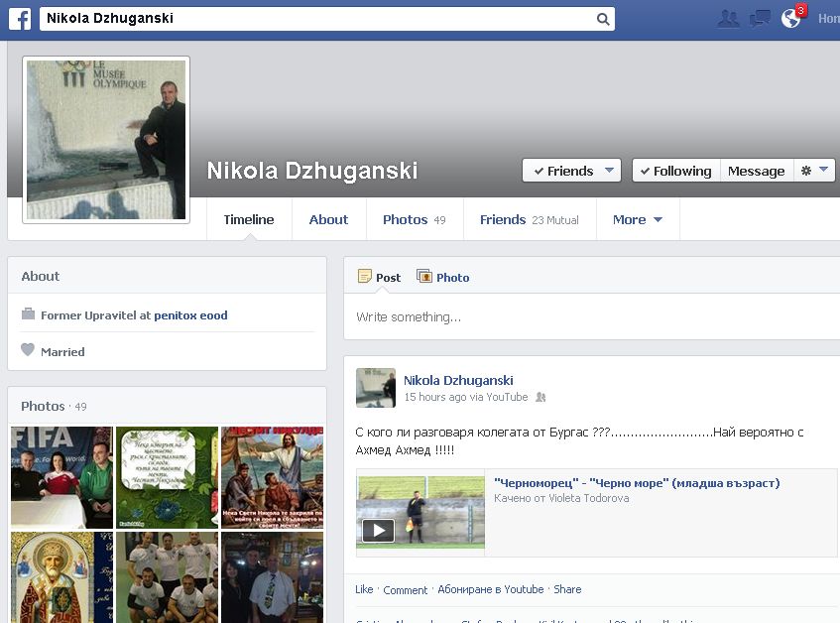Screen dimensions: 840x623
Task: Open the green floral greeting card photo
Action: click(168, 477)
